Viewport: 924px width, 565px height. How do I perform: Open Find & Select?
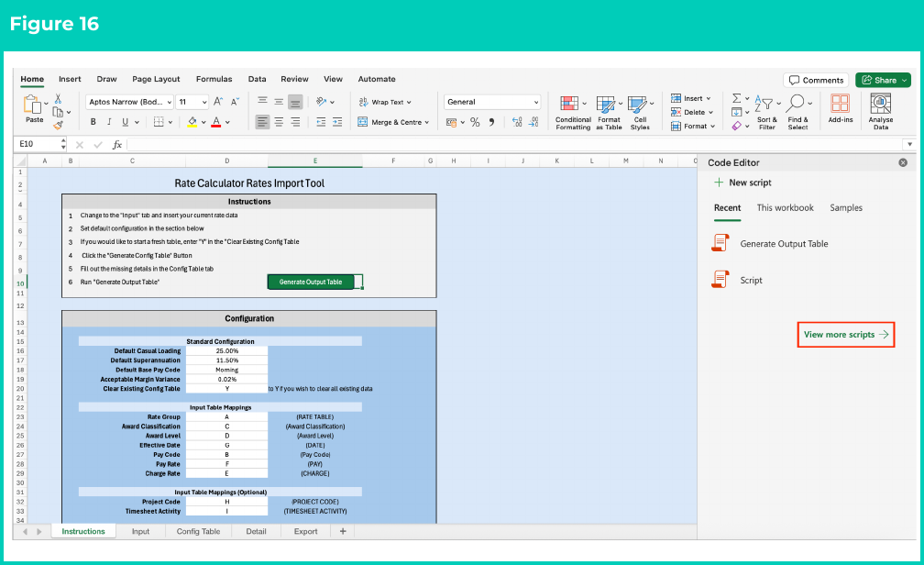point(797,112)
